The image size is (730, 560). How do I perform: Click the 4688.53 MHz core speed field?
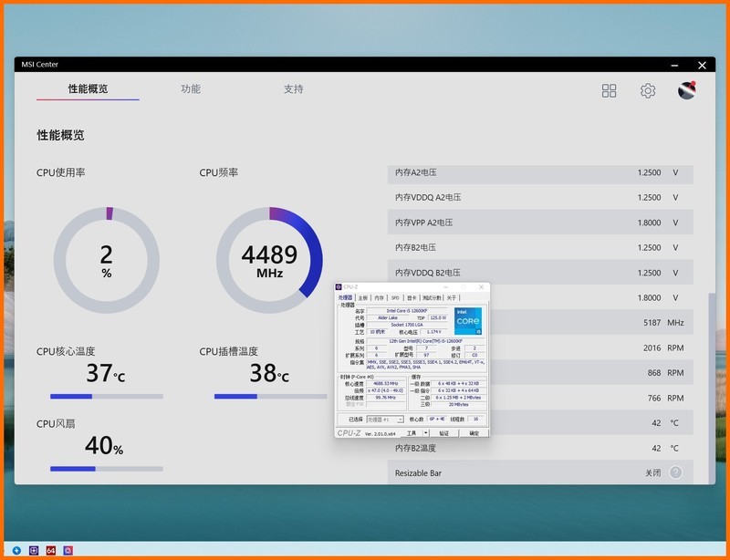(x=385, y=384)
